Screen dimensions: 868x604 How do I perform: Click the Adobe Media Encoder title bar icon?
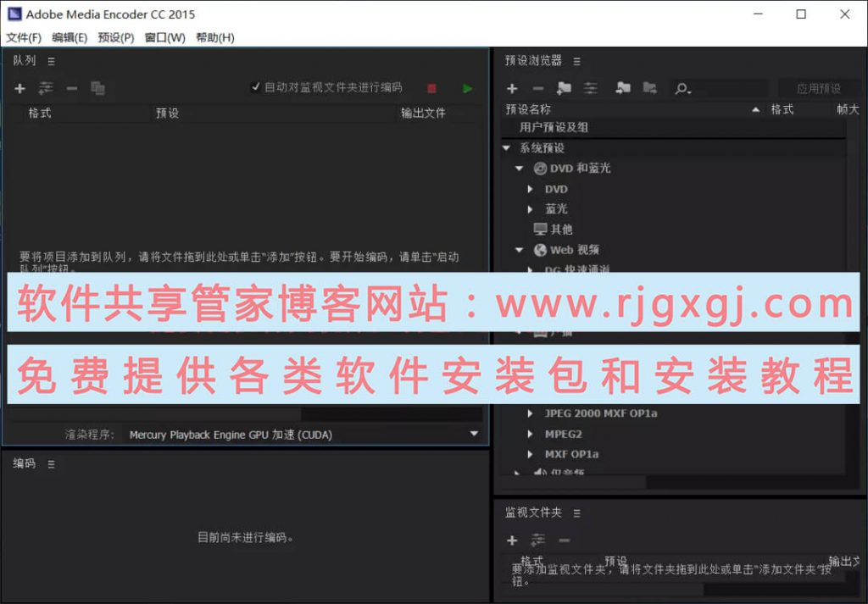tap(14, 14)
